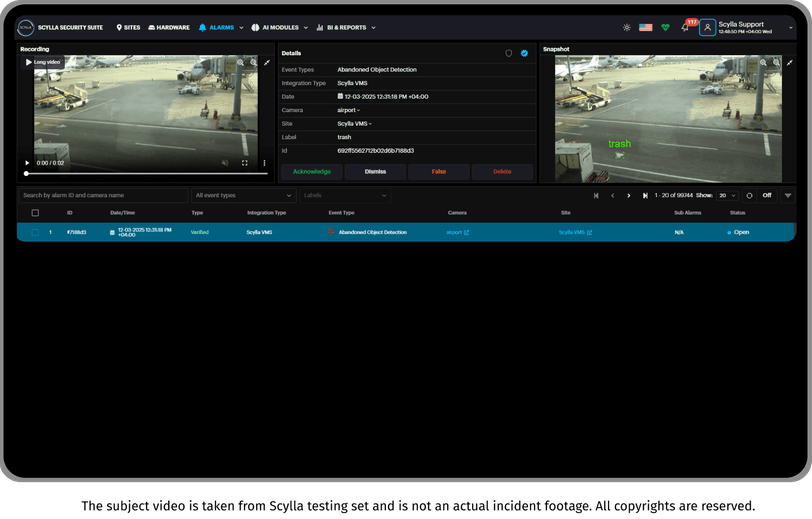
Task: Open the notifications bell icon
Action: [x=685, y=27]
